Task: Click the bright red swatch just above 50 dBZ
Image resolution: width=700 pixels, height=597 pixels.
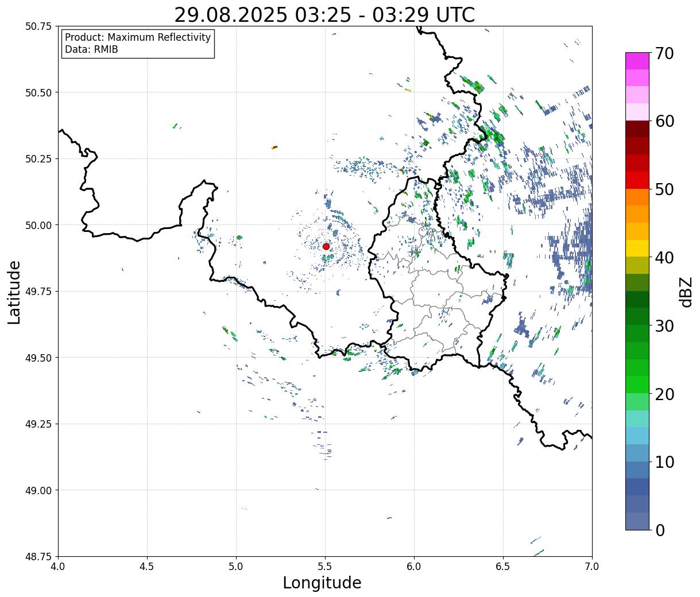Action: click(x=637, y=180)
